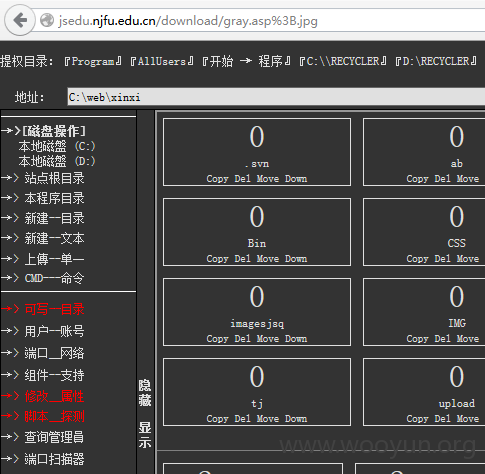Click Copy under IMG folder
This screenshot has width=485, height=474.
(x=417, y=339)
